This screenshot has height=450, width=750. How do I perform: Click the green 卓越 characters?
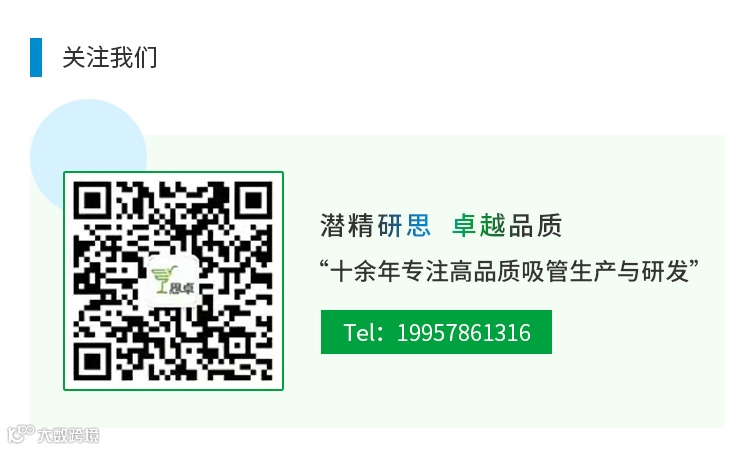tap(479, 225)
